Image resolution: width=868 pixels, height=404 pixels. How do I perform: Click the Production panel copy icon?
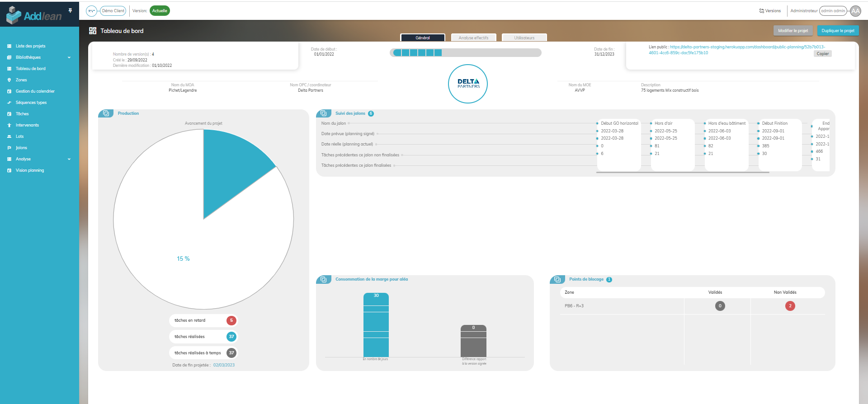106,113
